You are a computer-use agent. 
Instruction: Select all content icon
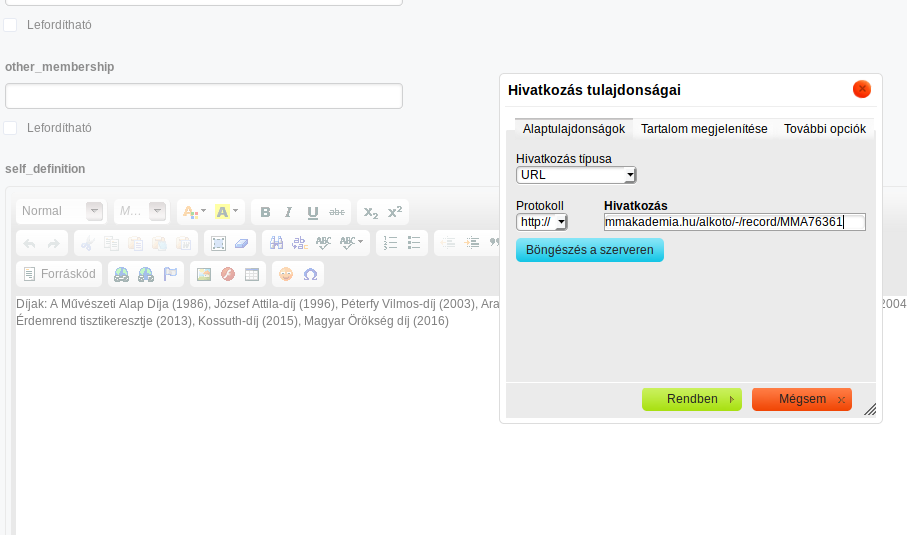tap(218, 243)
